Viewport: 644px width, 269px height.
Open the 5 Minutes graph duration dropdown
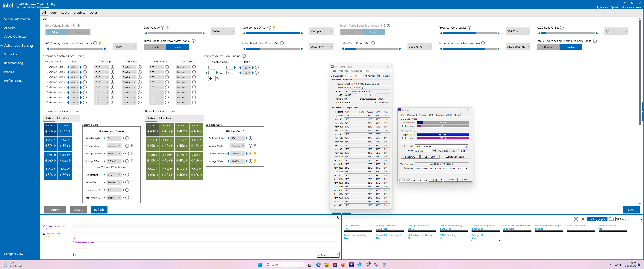pyautogui.click(x=328, y=255)
